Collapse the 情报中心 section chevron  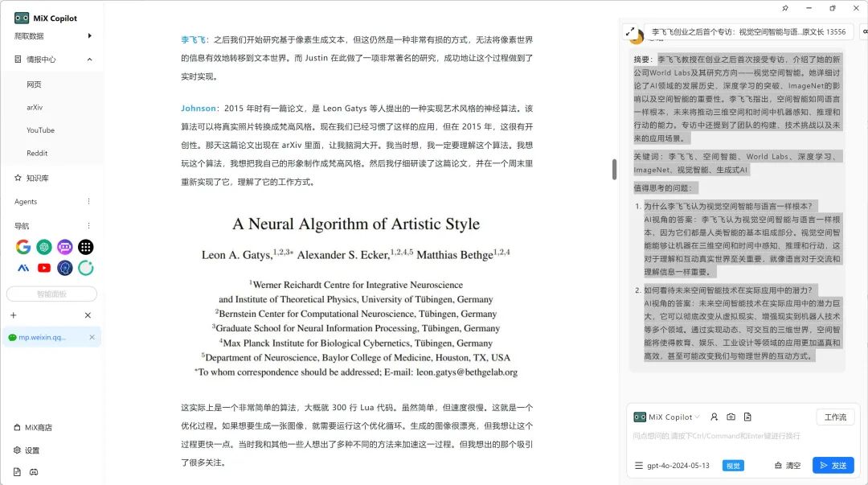pyautogui.click(x=90, y=60)
